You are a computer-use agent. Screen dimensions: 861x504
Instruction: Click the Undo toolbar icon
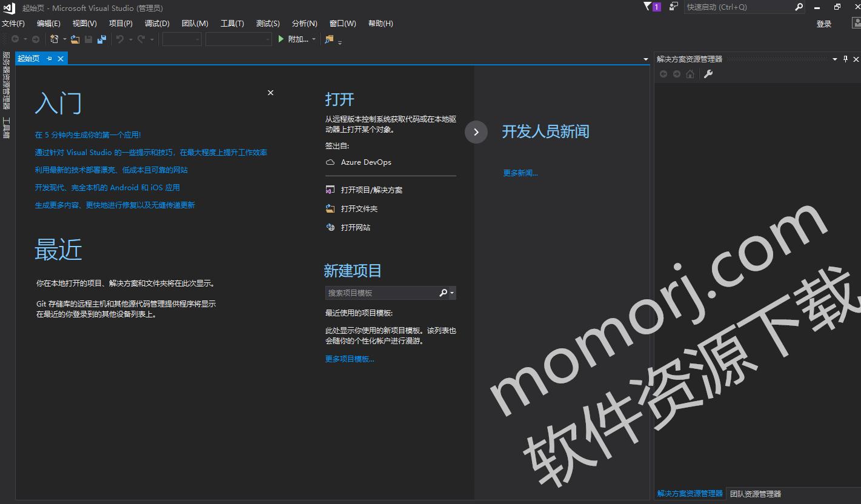(119, 38)
